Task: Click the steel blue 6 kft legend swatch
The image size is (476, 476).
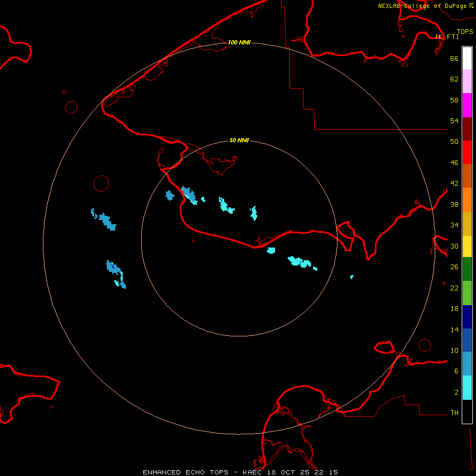Action: [x=467, y=364]
